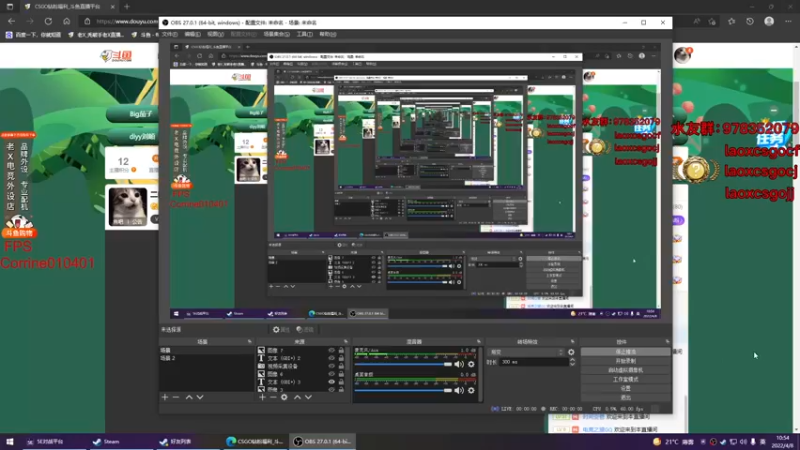
Task: Increase the transition duration with up arrow
Action: [x=572, y=360]
